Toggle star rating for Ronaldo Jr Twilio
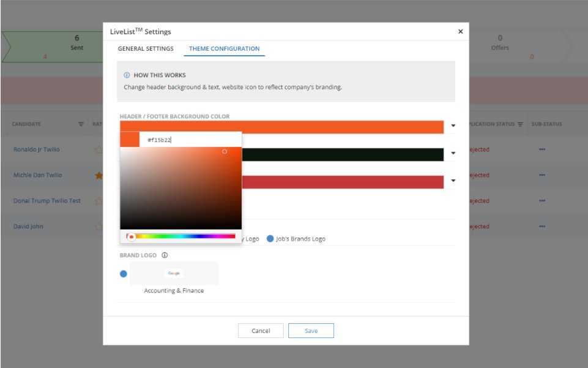 coord(99,149)
